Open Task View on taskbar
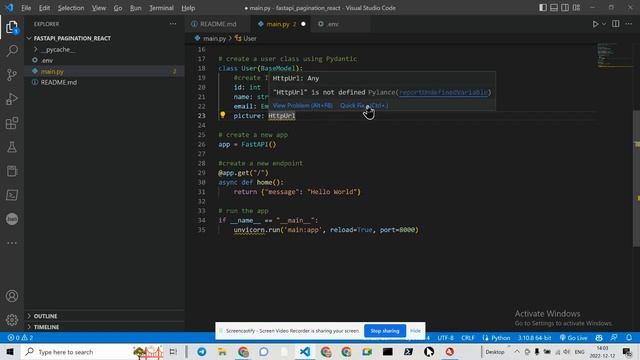 pos(173,352)
